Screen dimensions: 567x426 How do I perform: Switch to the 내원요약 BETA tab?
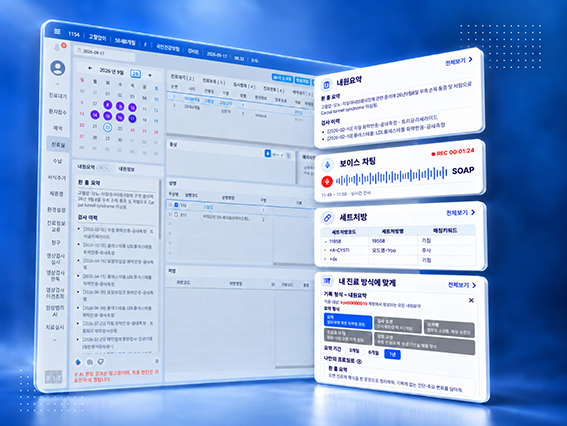pos(93,167)
